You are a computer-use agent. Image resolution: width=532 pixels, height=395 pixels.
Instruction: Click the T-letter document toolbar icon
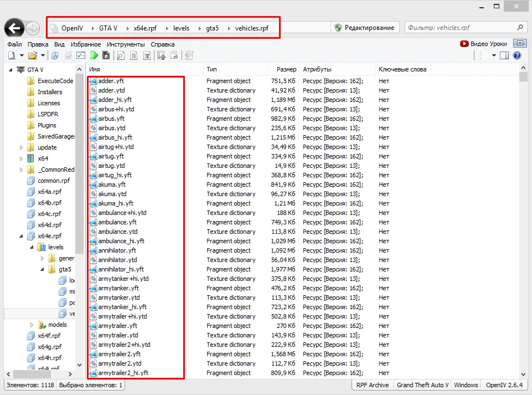(x=147, y=55)
